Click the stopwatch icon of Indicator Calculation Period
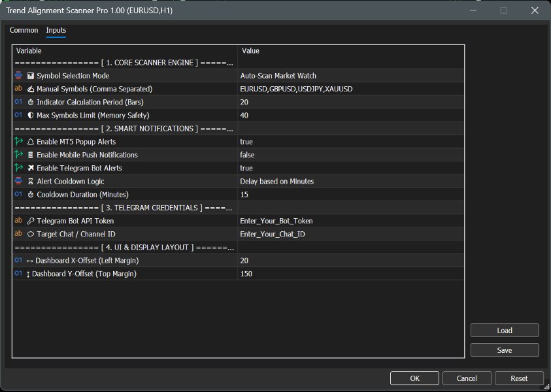 (31, 102)
